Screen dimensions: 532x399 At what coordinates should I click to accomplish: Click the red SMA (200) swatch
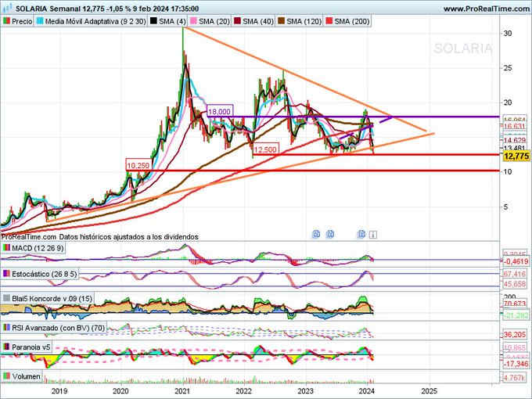pos(329,21)
